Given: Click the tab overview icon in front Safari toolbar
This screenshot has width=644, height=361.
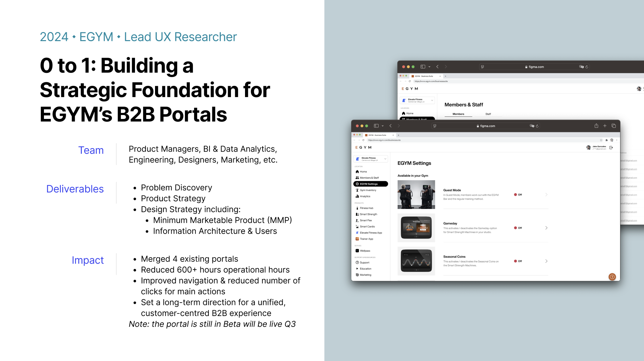Looking at the screenshot, I should tap(613, 126).
